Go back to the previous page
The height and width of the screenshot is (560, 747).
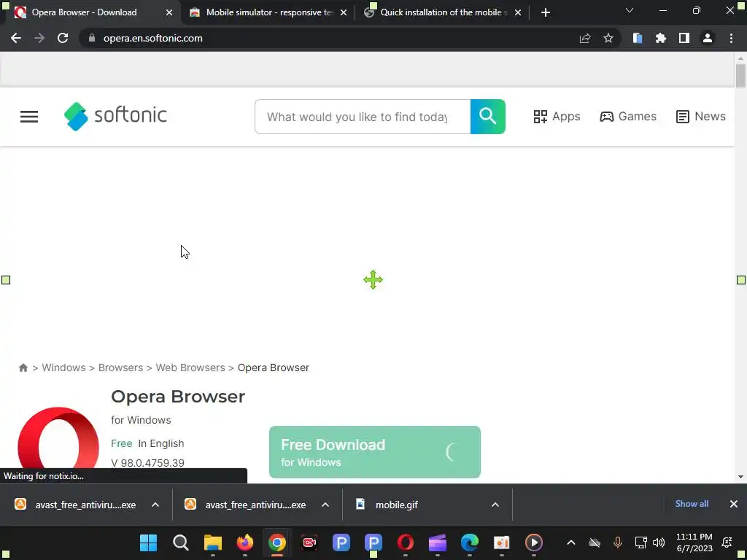pyautogui.click(x=16, y=38)
